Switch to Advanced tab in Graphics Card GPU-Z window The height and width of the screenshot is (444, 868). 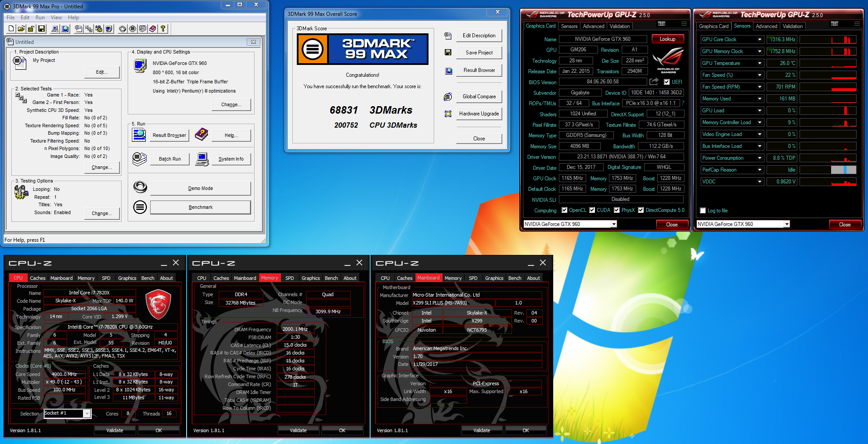tap(594, 26)
